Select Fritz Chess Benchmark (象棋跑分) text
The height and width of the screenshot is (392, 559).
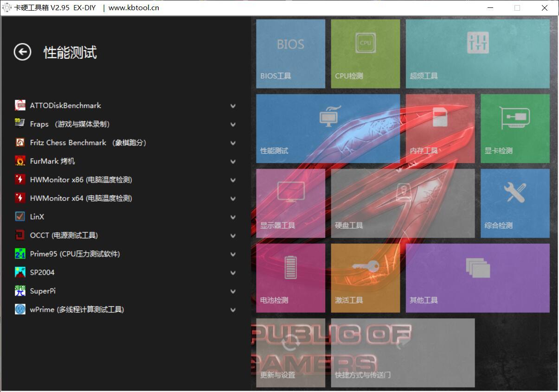tap(89, 142)
